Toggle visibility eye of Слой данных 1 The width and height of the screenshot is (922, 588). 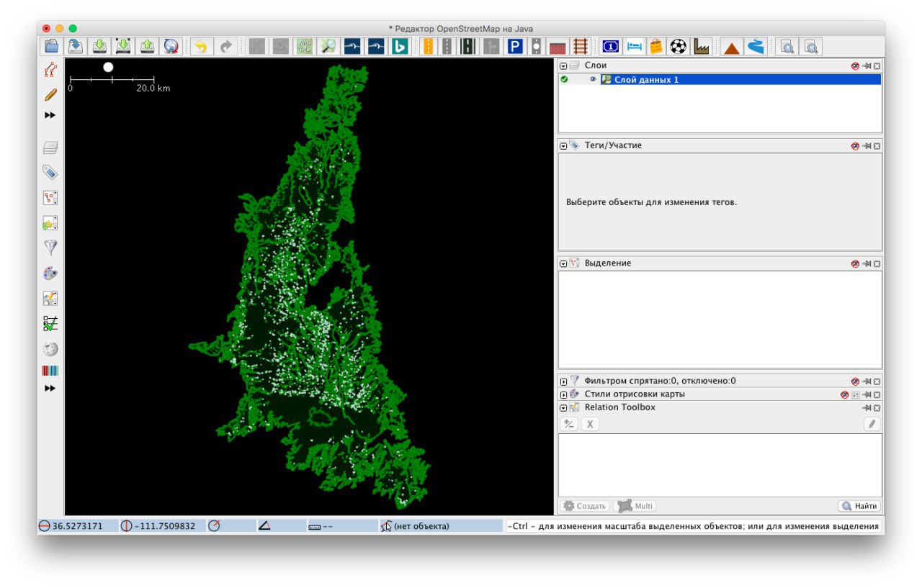[x=593, y=80]
